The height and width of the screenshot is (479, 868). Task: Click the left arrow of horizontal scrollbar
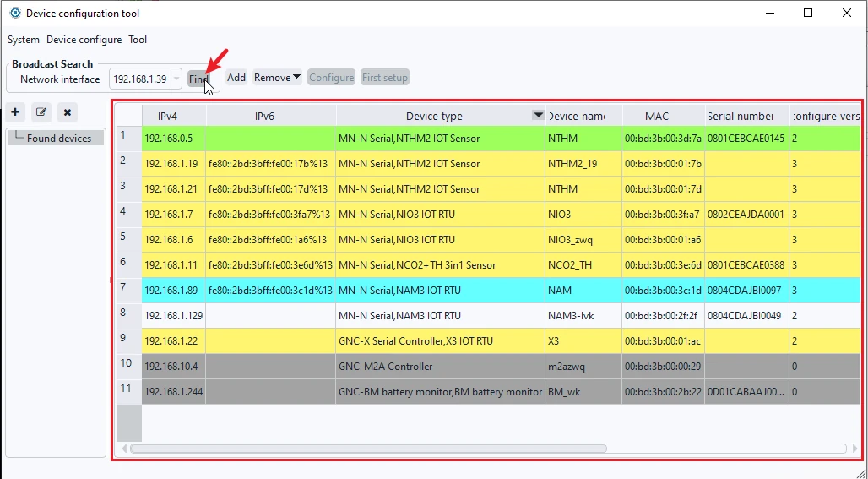pos(124,449)
